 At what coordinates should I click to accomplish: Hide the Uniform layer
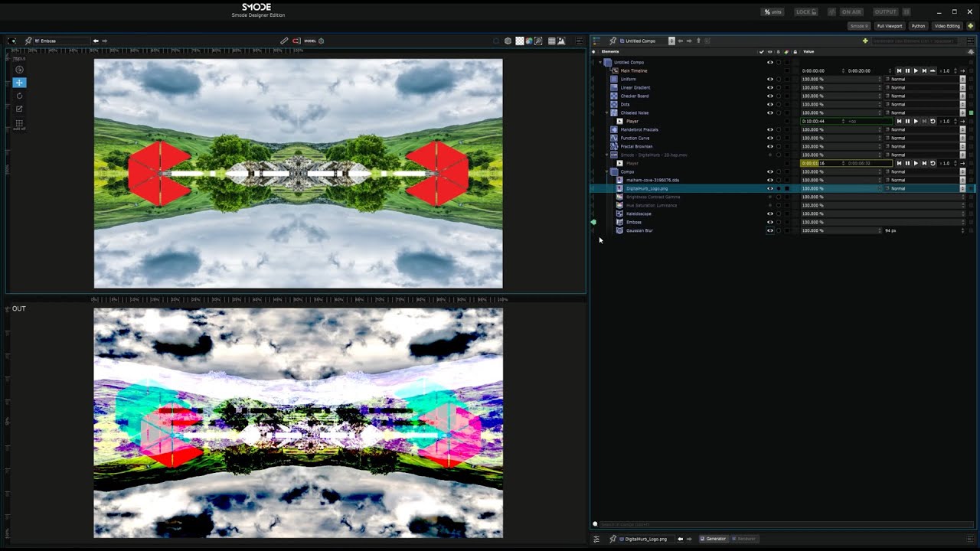(x=770, y=79)
